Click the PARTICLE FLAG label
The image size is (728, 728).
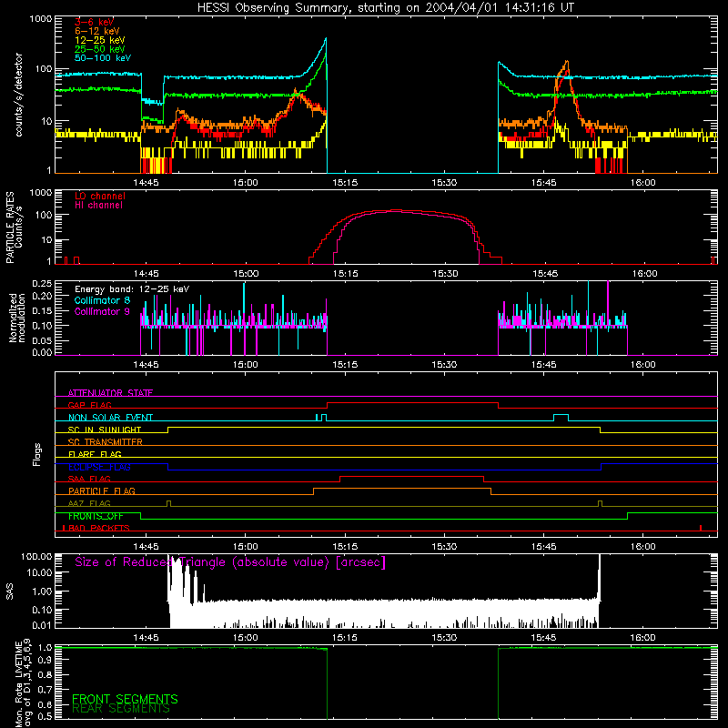coord(102,490)
